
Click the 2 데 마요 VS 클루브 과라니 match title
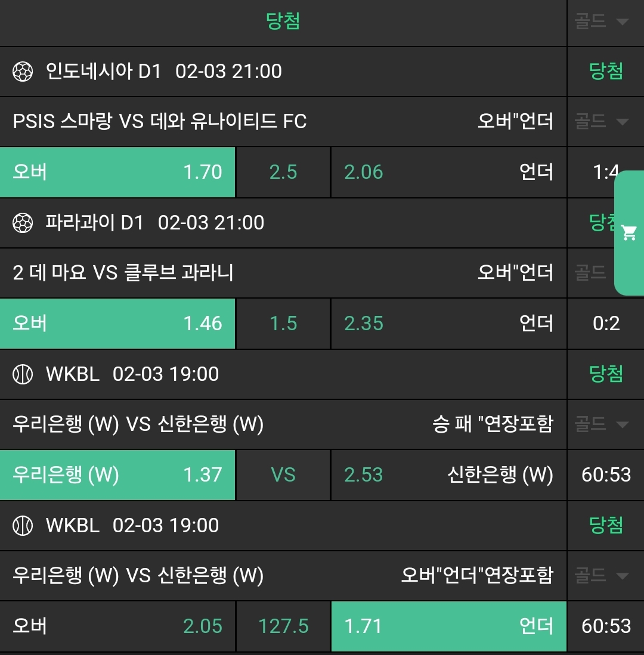click(x=123, y=274)
